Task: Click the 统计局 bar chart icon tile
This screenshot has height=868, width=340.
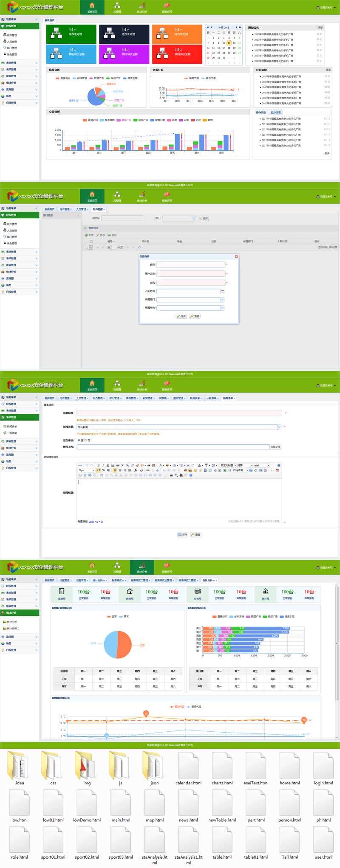Action: coord(266,593)
